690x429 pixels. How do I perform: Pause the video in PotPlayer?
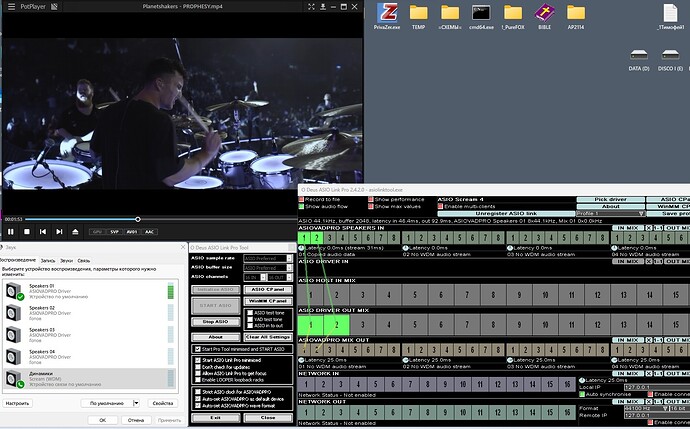tap(11, 231)
